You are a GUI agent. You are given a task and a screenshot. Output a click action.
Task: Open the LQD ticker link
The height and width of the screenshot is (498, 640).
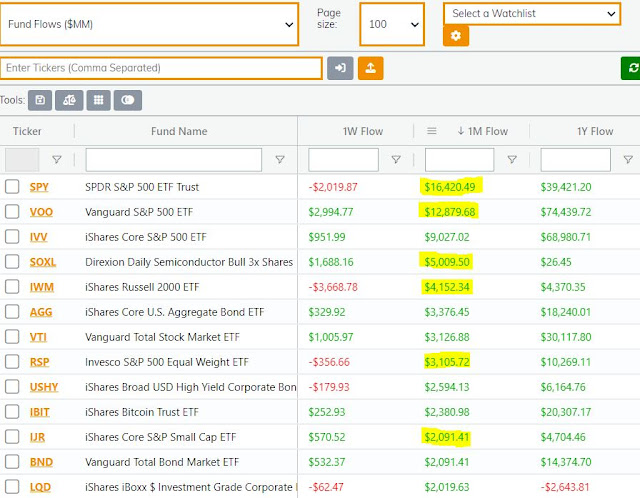[40, 487]
